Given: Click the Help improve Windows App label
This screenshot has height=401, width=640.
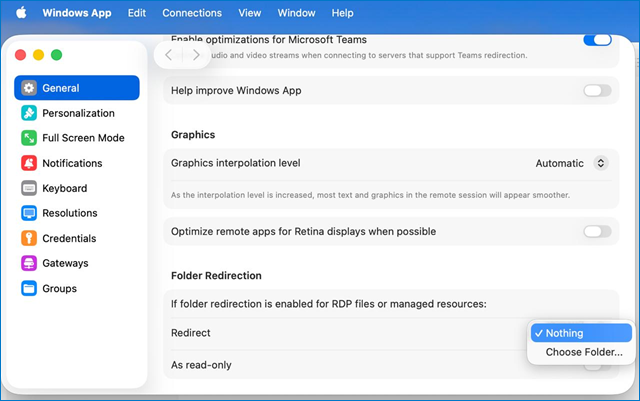Looking at the screenshot, I should (x=236, y=91).
